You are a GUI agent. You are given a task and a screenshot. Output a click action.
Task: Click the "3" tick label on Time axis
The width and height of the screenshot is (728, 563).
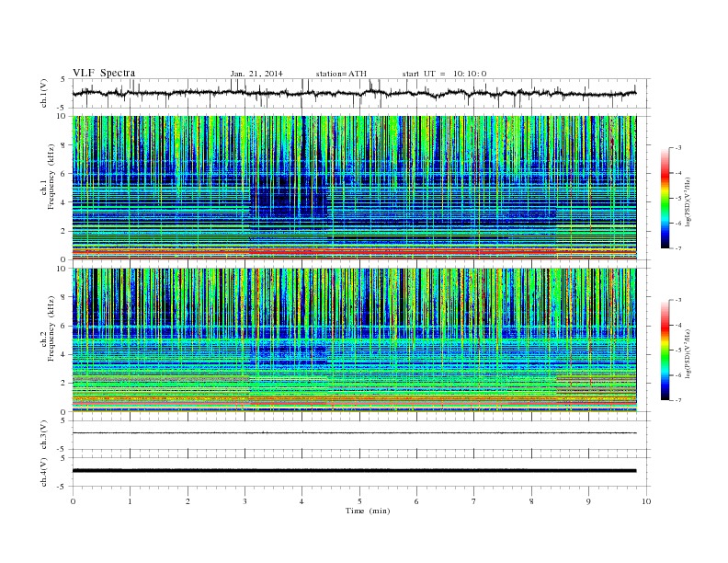click(x=245, y=501)
